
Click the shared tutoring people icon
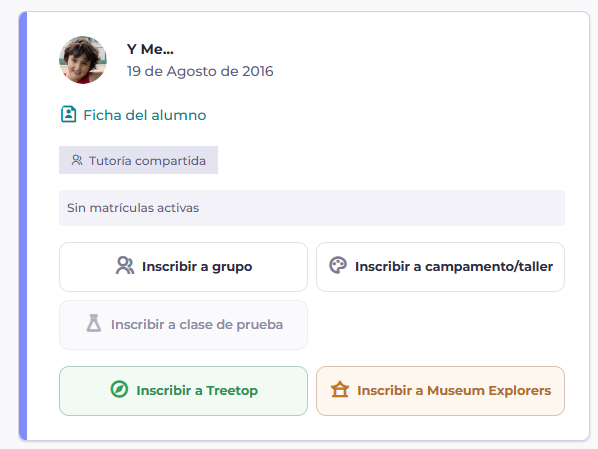(x=77, y=160)
